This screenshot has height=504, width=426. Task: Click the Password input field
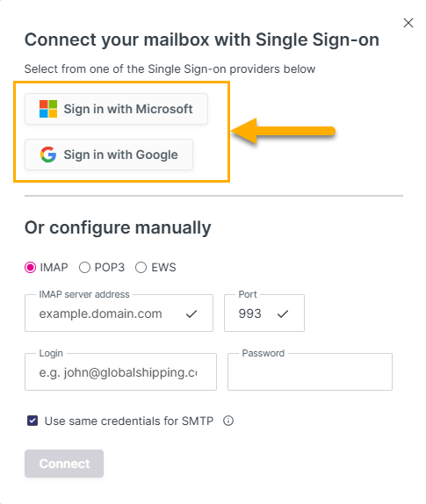310,372
